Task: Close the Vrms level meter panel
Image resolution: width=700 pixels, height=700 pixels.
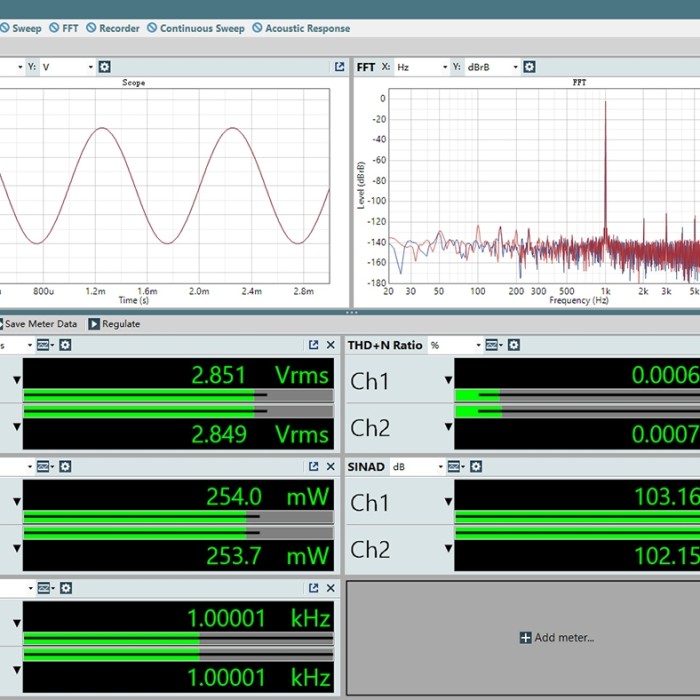Action: click(x=331, y=345)
